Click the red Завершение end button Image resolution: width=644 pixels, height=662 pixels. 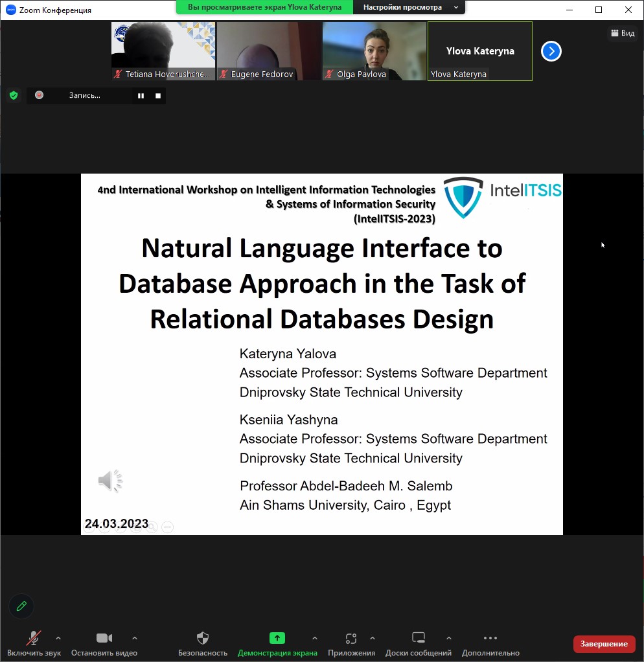point(604,643)
